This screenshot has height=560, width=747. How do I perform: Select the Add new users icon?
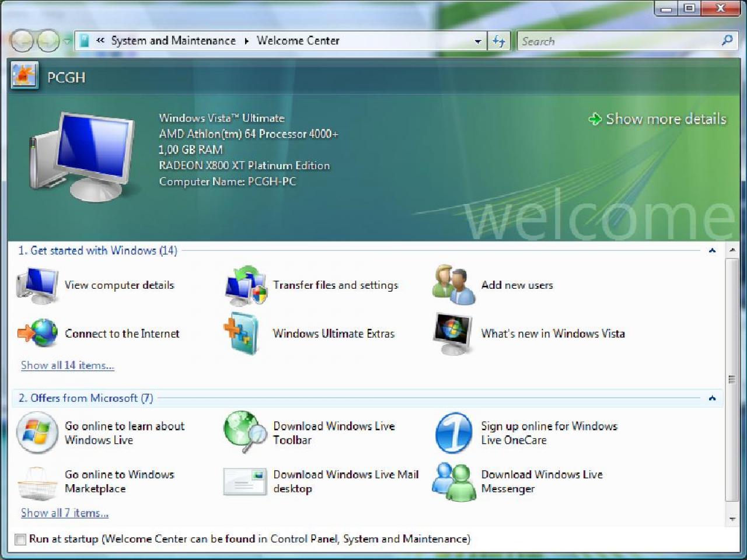453,285
